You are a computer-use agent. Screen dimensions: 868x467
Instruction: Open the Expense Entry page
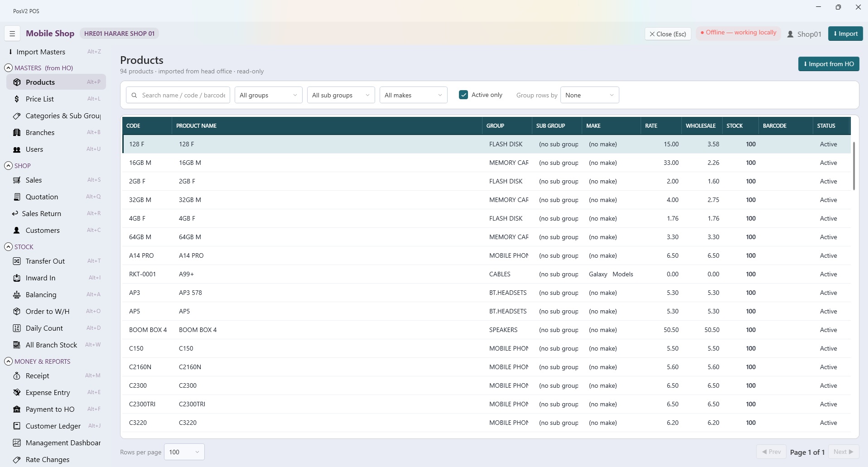click(x=56, y=392)
